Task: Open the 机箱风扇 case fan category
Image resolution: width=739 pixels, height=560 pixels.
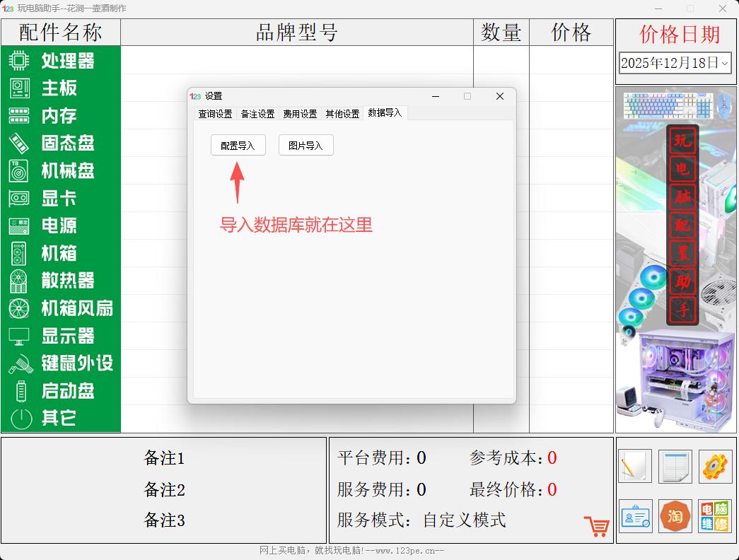Action: (x=20, y=308)
